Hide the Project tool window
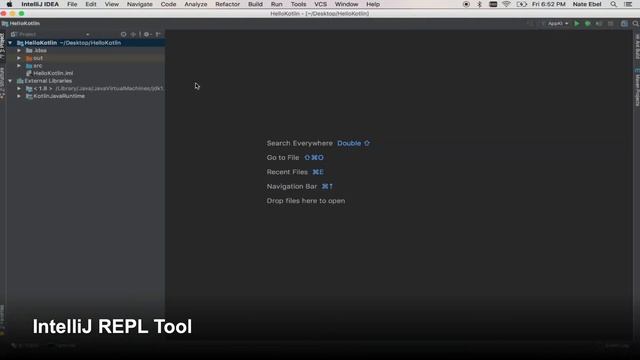Image resolution: width=640 pixels, height=360 pixels. [x=158, y=34]
